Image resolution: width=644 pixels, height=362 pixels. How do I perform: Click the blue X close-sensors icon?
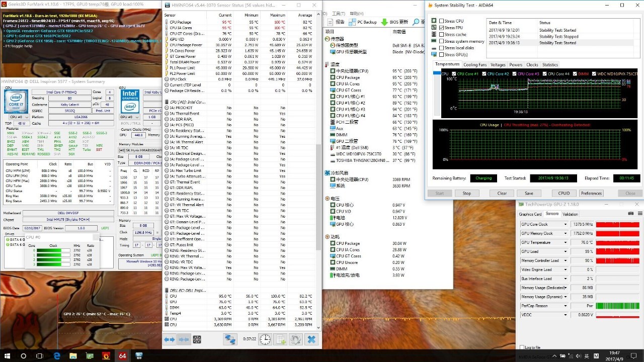coord(311,339)
